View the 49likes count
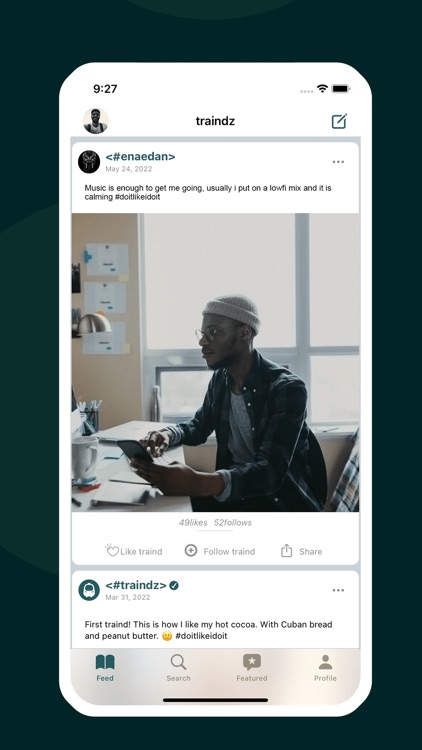This screenshot has width=422, height=750. pyautogui.click(x=193, y=523)
